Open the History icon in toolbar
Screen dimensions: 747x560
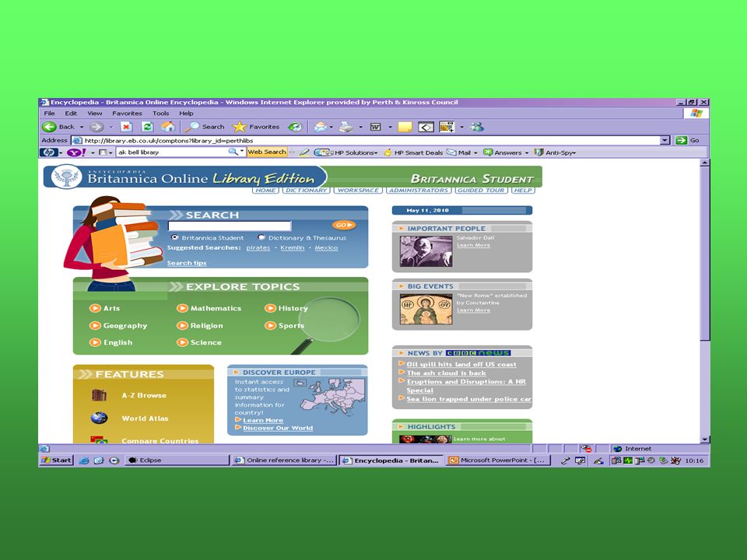296,127
